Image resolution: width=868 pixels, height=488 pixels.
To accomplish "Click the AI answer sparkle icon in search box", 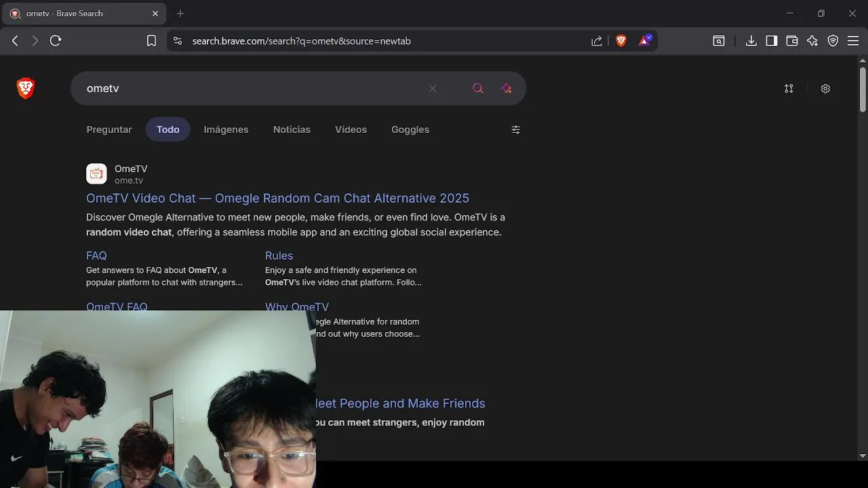I will (507, 88).
